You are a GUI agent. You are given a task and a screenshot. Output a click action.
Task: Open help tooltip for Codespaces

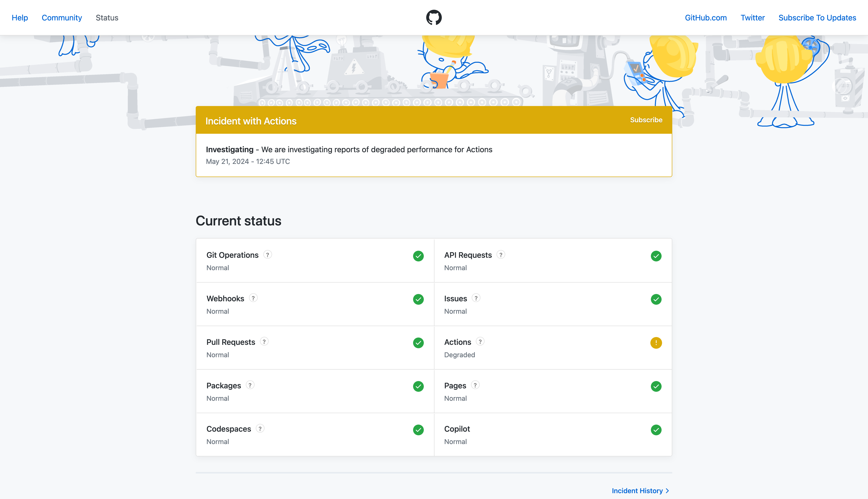pyautogui.click(x=260, y=429)
